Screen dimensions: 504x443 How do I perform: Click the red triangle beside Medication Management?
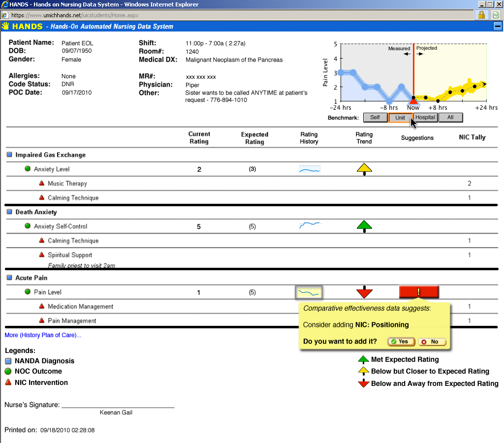(41, 306)
